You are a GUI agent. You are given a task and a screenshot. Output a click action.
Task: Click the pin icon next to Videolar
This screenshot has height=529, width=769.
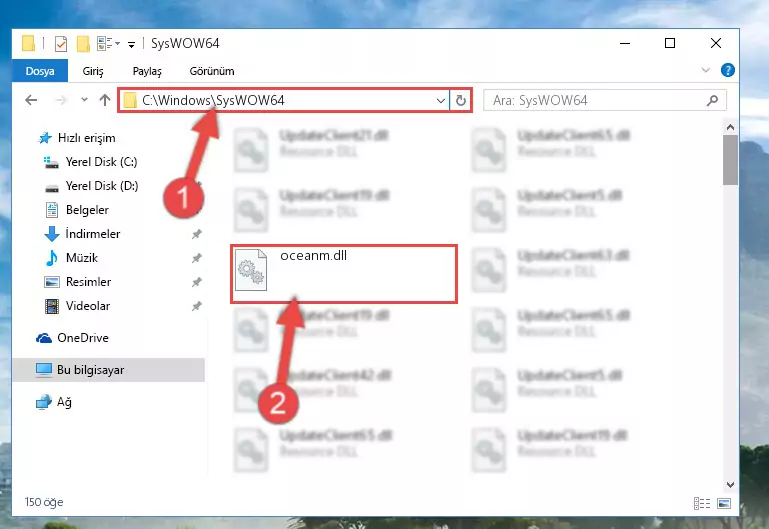197,306
